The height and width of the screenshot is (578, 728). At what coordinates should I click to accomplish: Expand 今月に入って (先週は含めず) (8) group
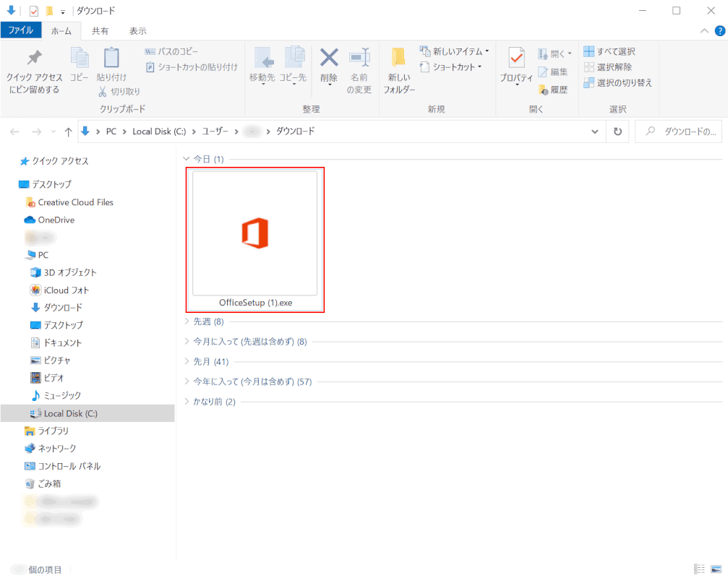pyautogui.click(x=187, y=342)
